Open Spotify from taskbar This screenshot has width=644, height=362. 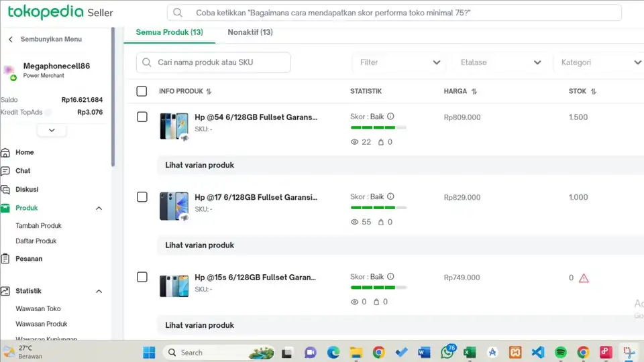[560, 352]
